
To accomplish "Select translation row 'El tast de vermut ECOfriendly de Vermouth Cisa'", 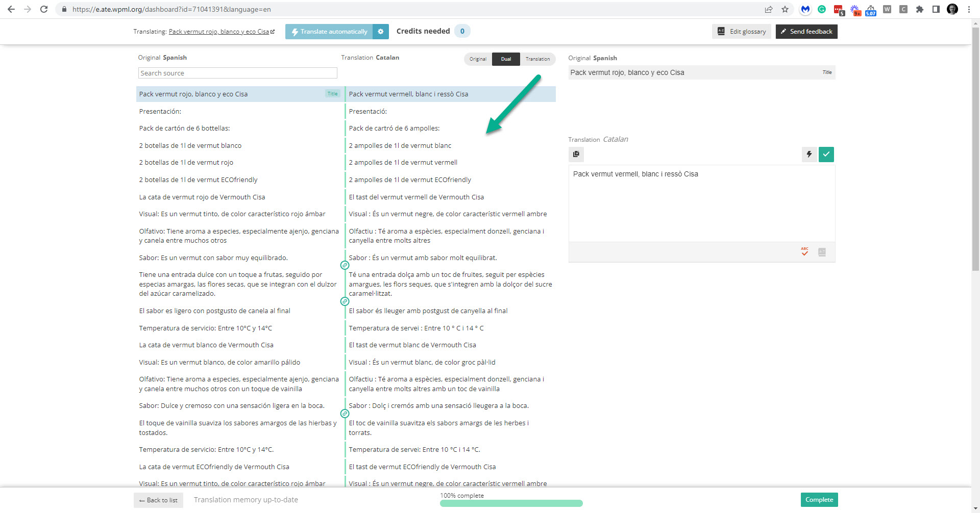I will [451, 467].
